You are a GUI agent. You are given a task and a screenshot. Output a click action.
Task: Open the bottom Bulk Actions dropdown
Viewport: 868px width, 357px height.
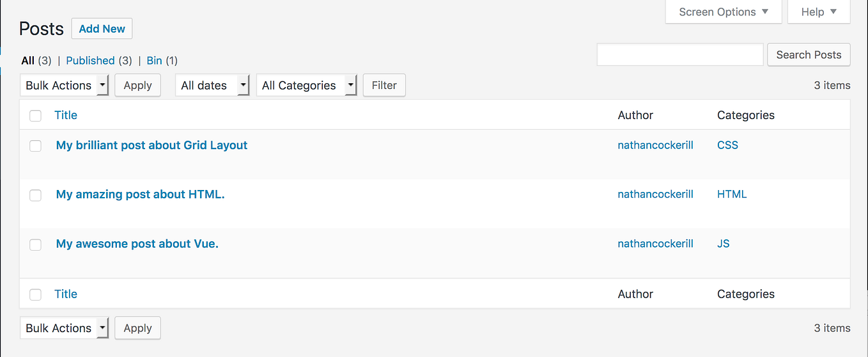click(x=65, y=328)
